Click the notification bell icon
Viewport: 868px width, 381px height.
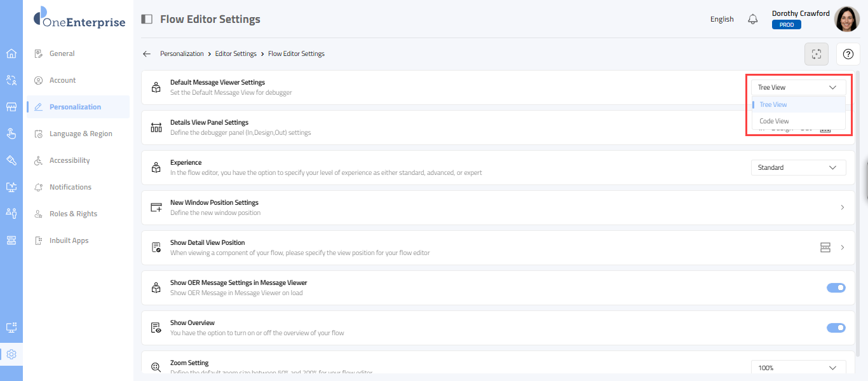pyautogui.click(x=753, y=19)
